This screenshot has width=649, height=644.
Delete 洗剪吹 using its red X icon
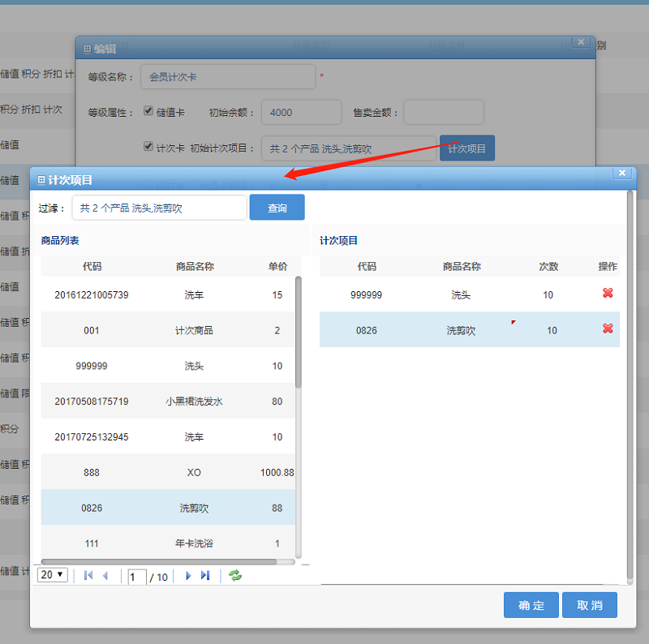(608, 329)
